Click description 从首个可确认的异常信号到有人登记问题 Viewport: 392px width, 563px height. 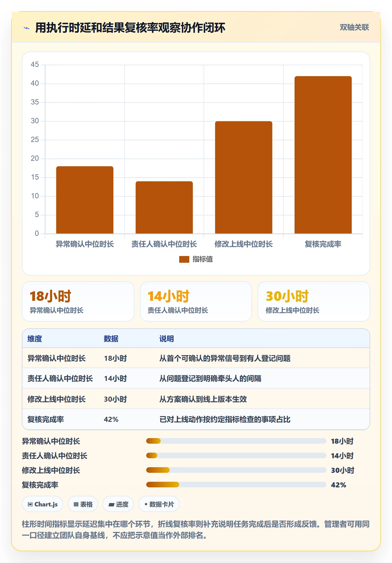[225, 359]
